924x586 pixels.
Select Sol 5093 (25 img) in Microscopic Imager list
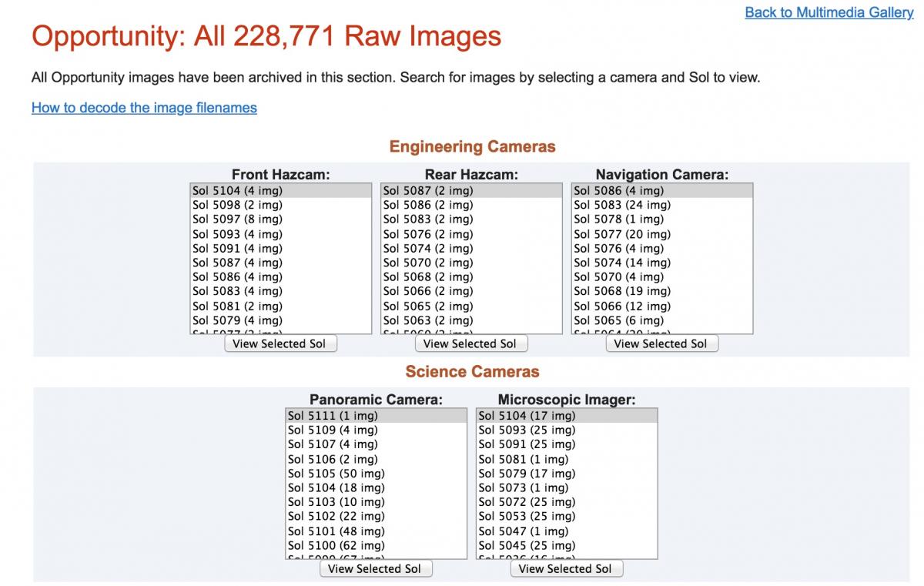(x=567, y=430)
